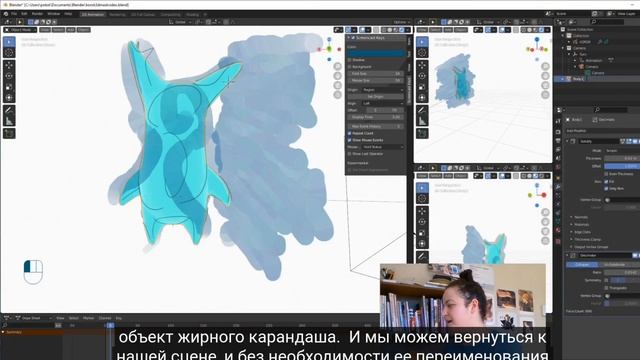Image resolution: width=640 pixels, height=360 pixels.
Task: Select the Rotate tool in main viewport
Action: coord(9,76)
